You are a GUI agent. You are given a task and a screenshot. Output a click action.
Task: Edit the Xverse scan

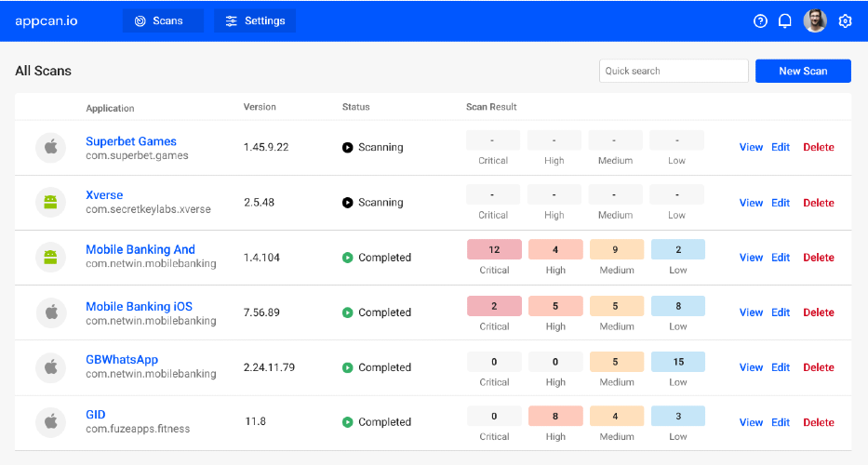point(781,203)
